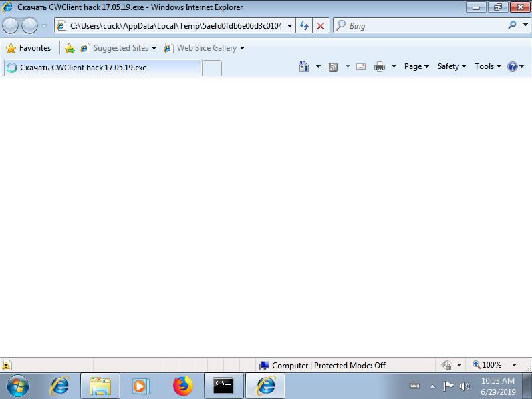This screenshot has height=399, width=532.
Task: Click the status bar warning icon
Action: point(7,365)
